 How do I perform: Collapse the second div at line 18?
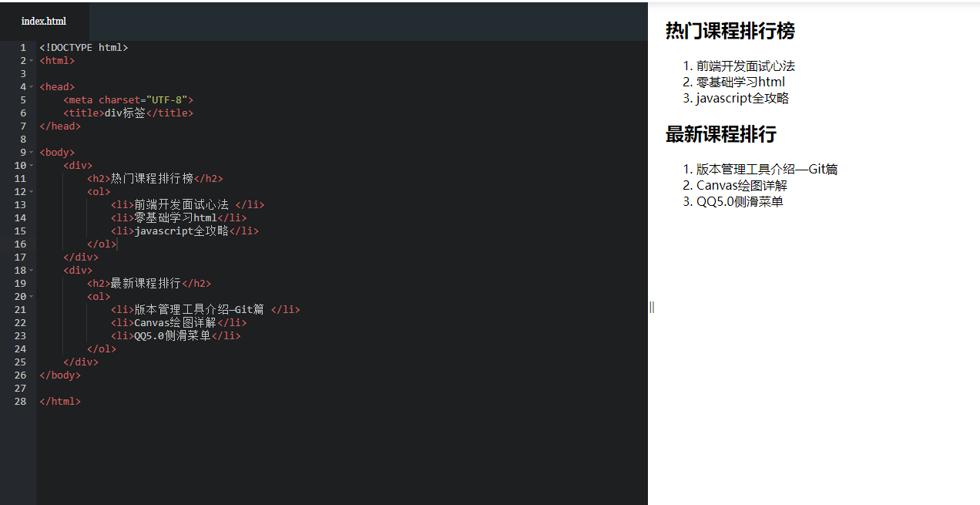[32, 270]
